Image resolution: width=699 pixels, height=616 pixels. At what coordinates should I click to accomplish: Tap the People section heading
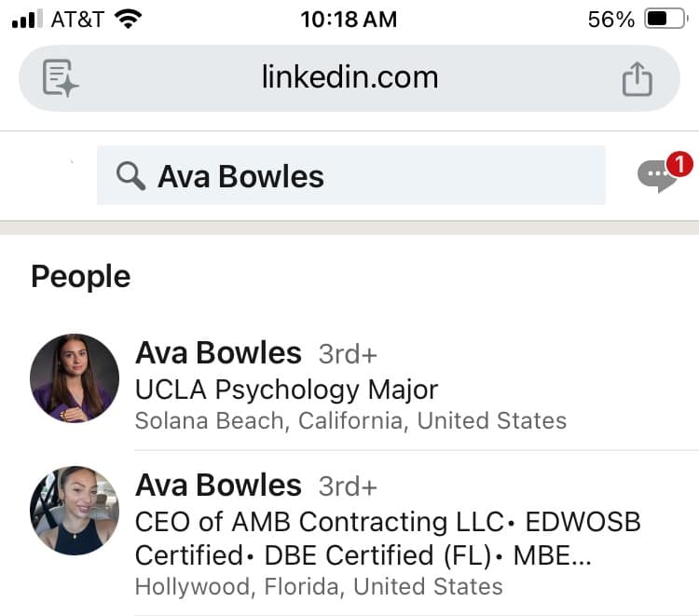coord(81,276)
